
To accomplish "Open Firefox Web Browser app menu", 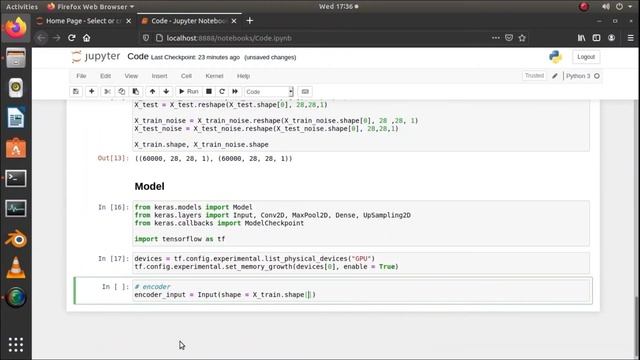I will point(91,7).
